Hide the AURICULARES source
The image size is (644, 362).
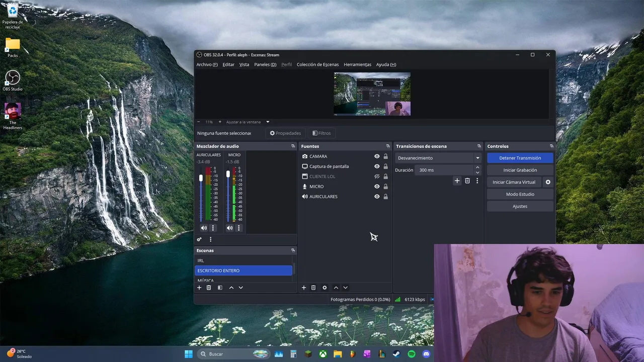pos(377,197)
